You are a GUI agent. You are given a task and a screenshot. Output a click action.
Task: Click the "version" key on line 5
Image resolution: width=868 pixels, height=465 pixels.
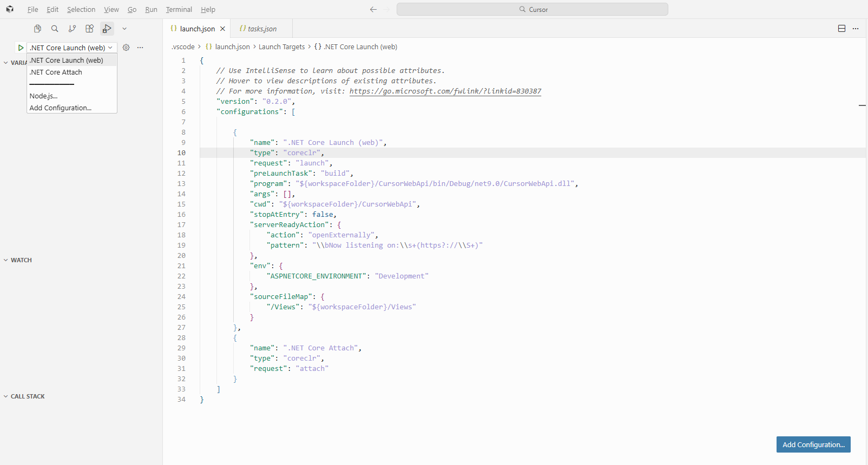pos(235,101)
